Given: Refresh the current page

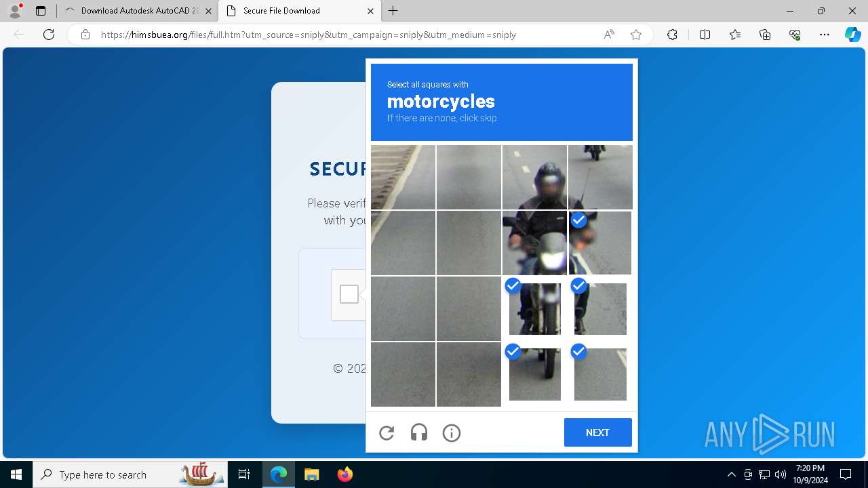Looking at the screenshot, I should pos(49,35).
